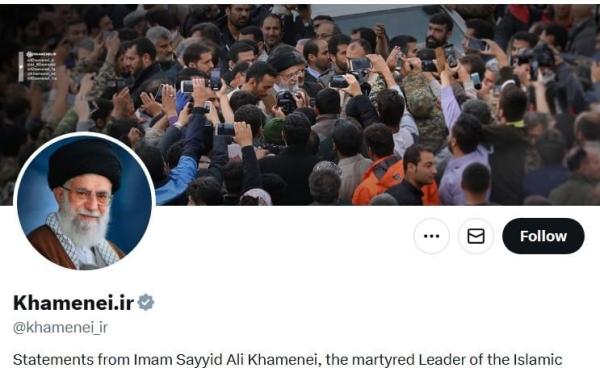Click the bio text starting with Statements
This screenshot has width=600, height=368.
pyautogui.click(x=287, y=360)
